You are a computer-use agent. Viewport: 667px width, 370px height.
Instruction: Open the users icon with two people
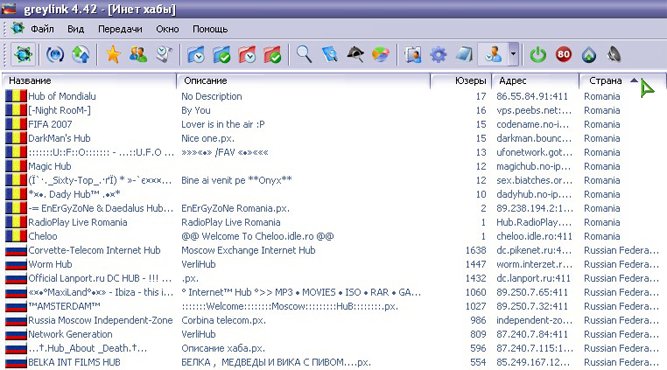point(138,54)
